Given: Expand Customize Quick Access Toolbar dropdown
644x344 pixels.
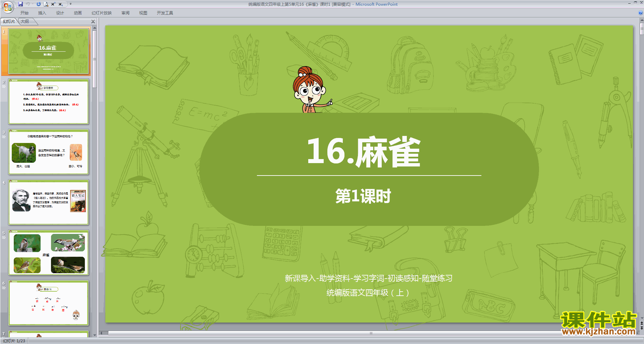Looking at the screenshot, I should click(x=70, y=4).
